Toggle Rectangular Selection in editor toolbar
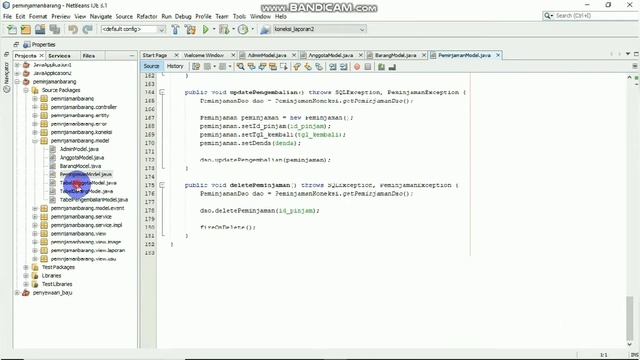Image resolution: width=640 pixels, height=360 pixels. 284,67
